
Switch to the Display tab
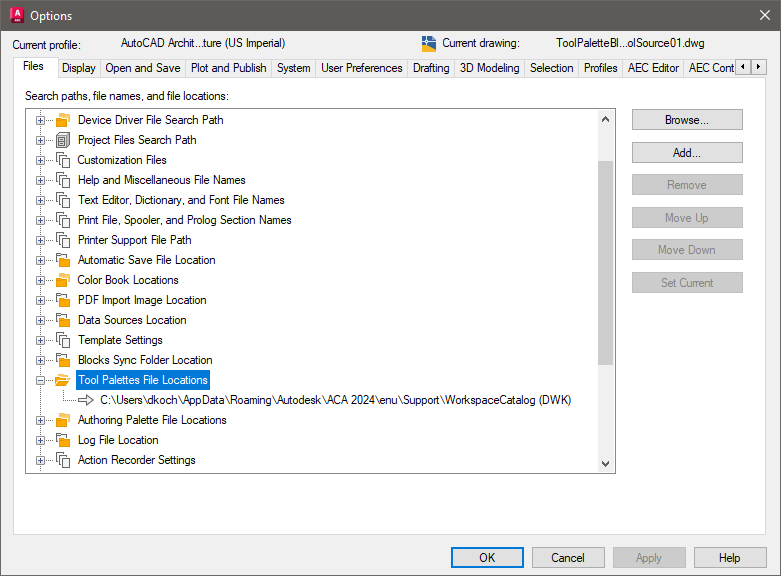[x=79, y=68]
